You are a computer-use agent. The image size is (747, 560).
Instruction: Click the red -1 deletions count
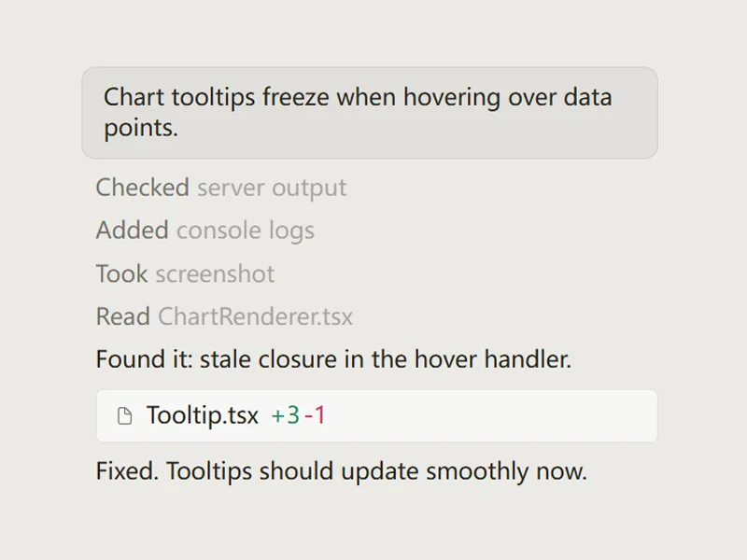point(316,415)
